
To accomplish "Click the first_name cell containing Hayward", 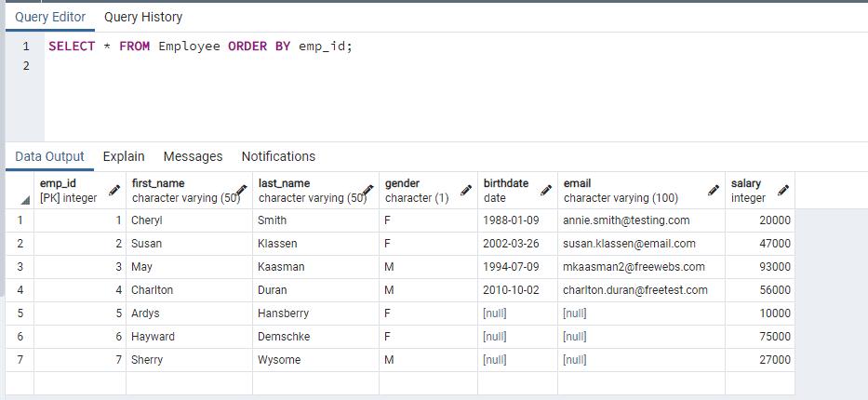I will coord(153,337).
